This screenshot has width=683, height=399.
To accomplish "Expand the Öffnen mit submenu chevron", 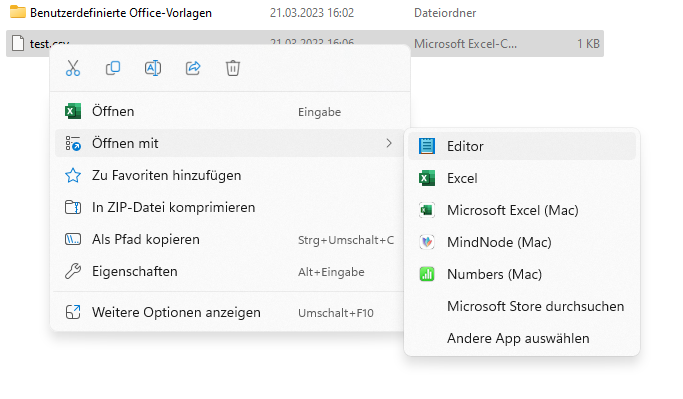I will 389,143.
